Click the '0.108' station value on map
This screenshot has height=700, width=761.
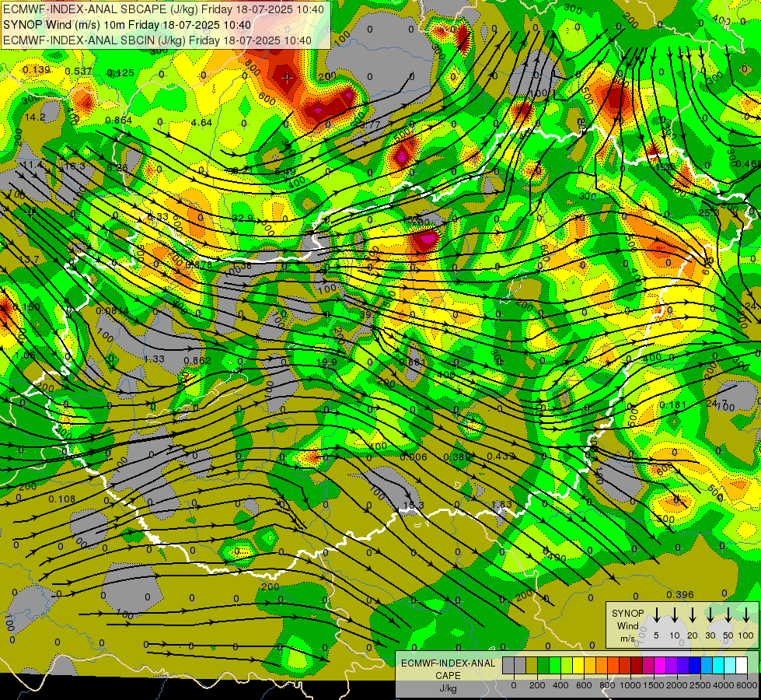[x=61, y=499]
